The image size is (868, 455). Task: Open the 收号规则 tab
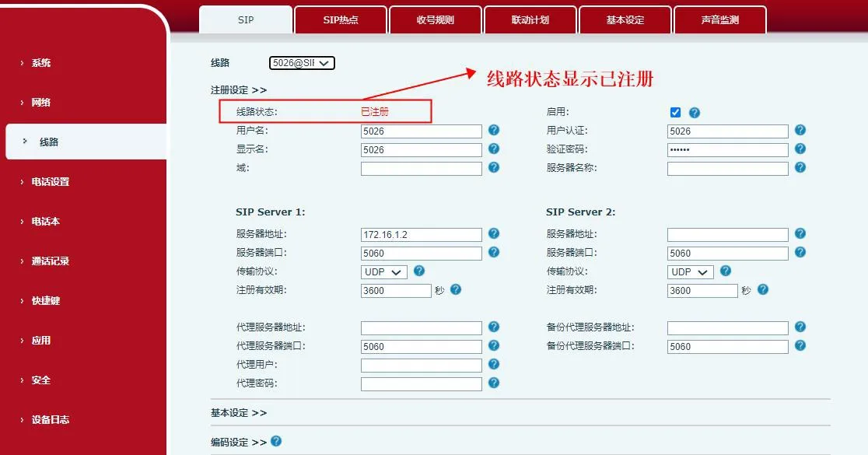(435, 19)
